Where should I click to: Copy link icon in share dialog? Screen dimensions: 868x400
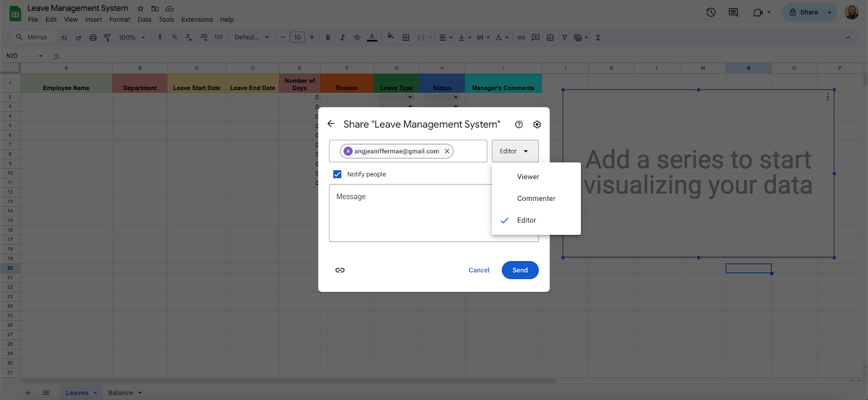coord(340,270)
